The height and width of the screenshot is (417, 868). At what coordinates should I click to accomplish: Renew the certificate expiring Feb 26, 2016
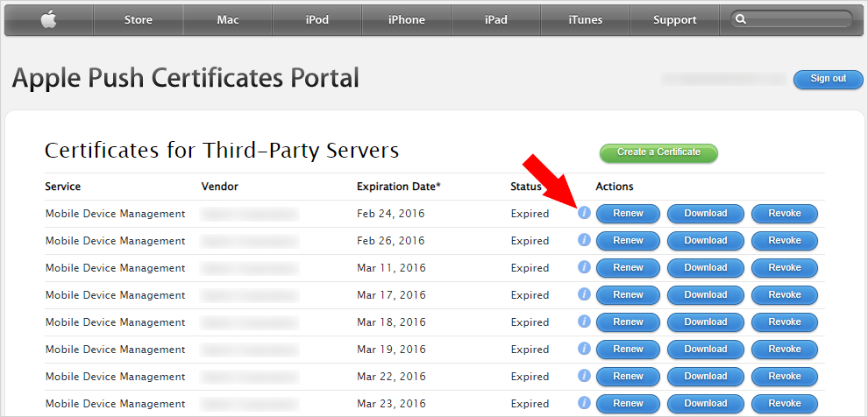click(629, 241)
